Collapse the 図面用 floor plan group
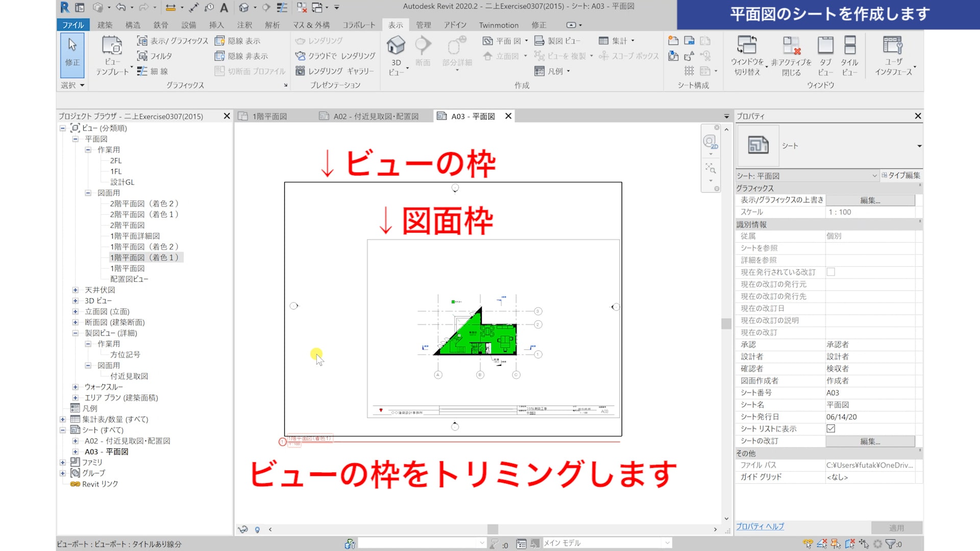 (88, 193)
